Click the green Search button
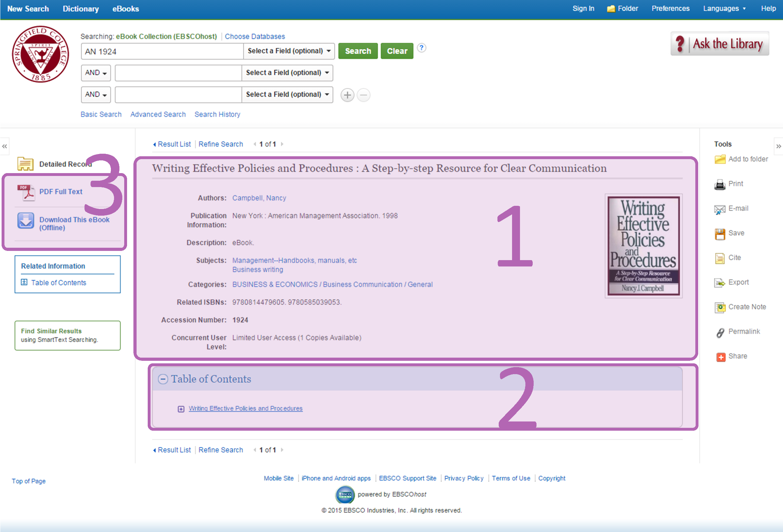 point(357,51)
